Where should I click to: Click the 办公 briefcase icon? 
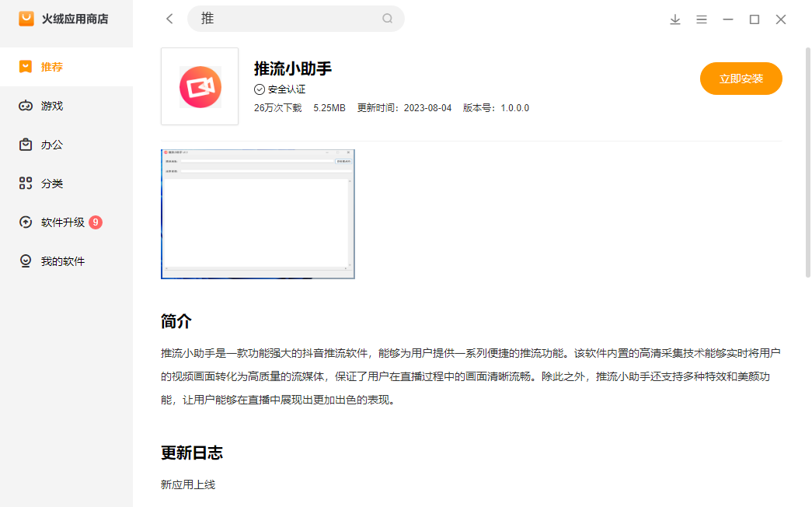pos(26,145)
